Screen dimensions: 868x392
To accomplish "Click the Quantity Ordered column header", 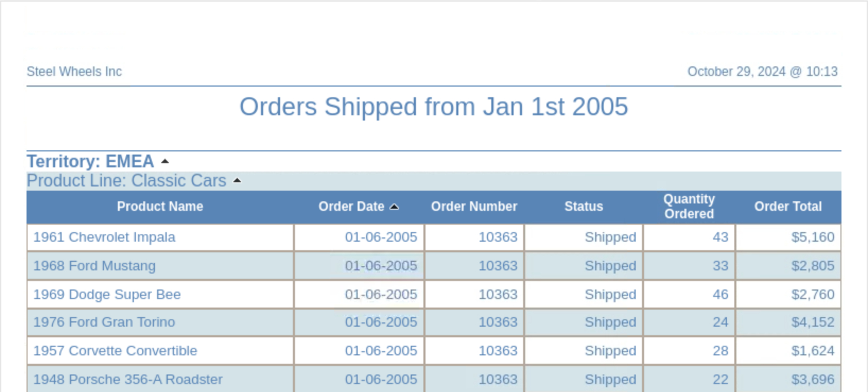I will coord(689,207).
